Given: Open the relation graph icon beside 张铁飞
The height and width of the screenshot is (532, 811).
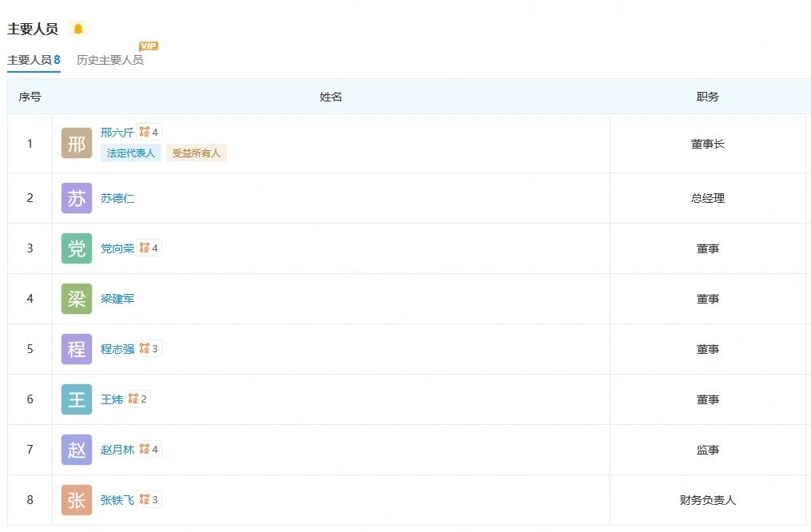Looking at the screenshot, I should coord(149,499).
